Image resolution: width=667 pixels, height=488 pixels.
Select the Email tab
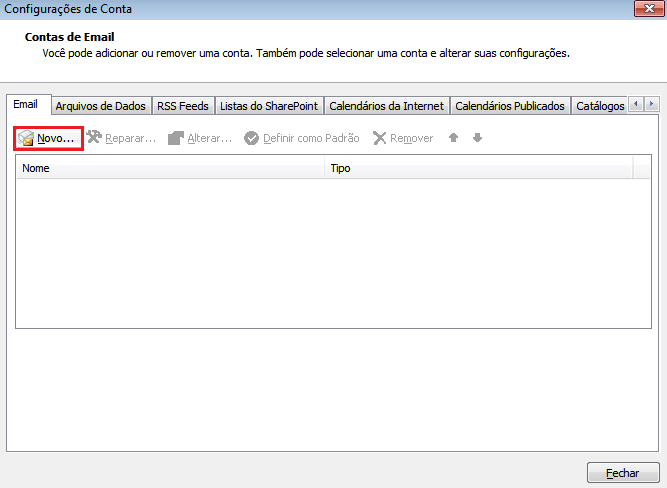[29, 105]
